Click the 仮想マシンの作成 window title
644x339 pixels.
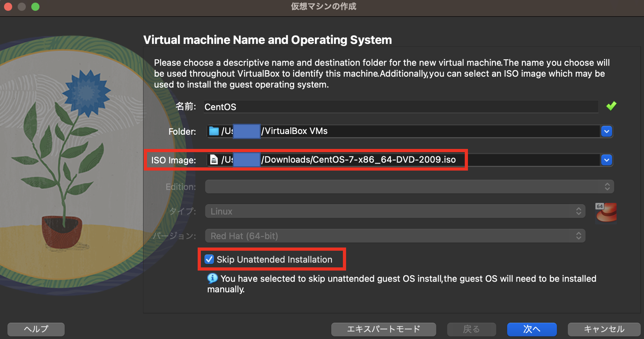323,6
